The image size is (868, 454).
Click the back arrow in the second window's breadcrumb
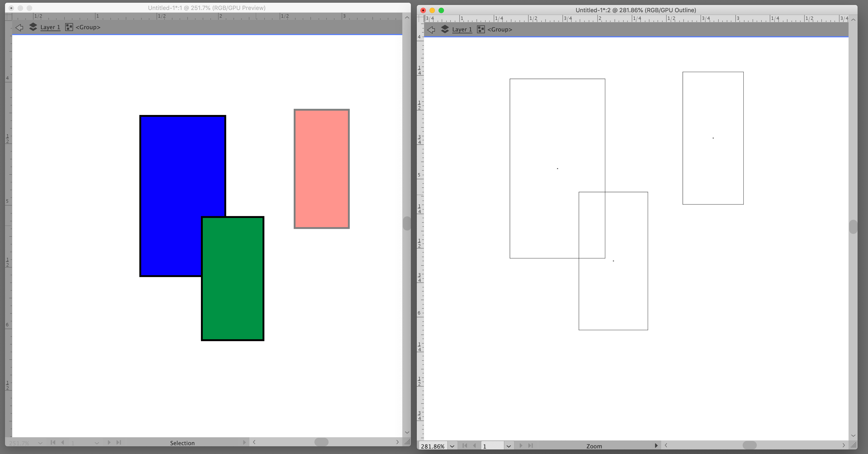click(432, 30)
